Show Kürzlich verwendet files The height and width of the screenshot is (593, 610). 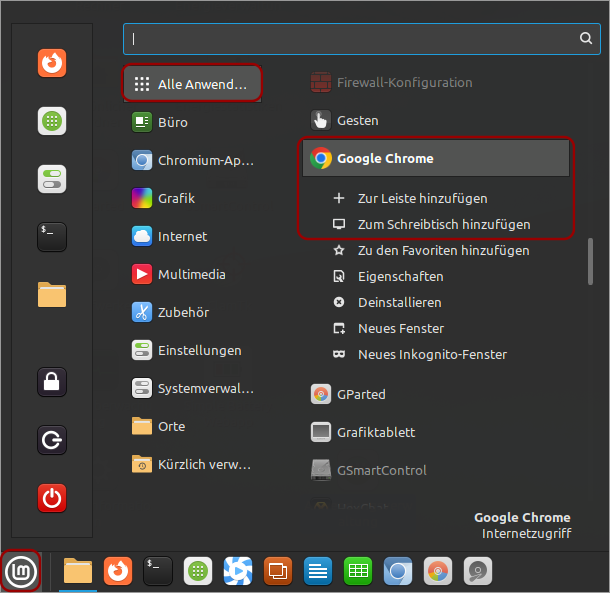[192, 464]
